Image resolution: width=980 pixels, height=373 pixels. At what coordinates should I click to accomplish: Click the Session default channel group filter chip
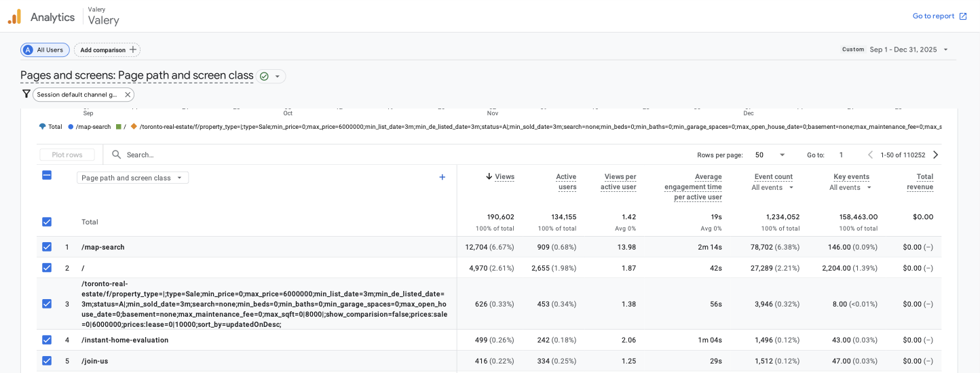(x=83, y=95)
